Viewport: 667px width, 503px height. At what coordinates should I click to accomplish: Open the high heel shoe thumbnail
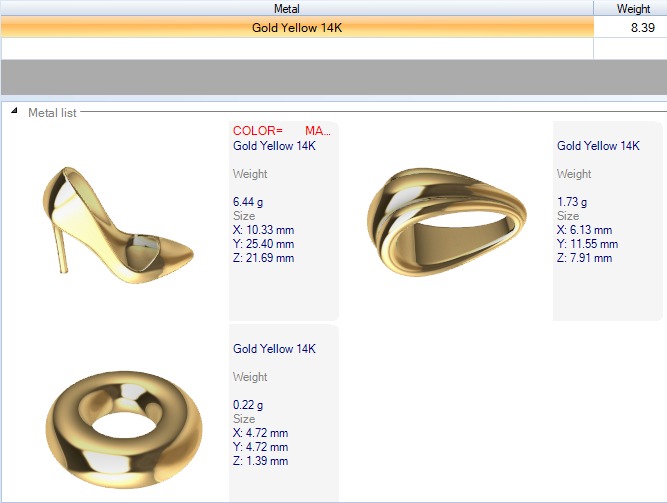coord(118,226)
